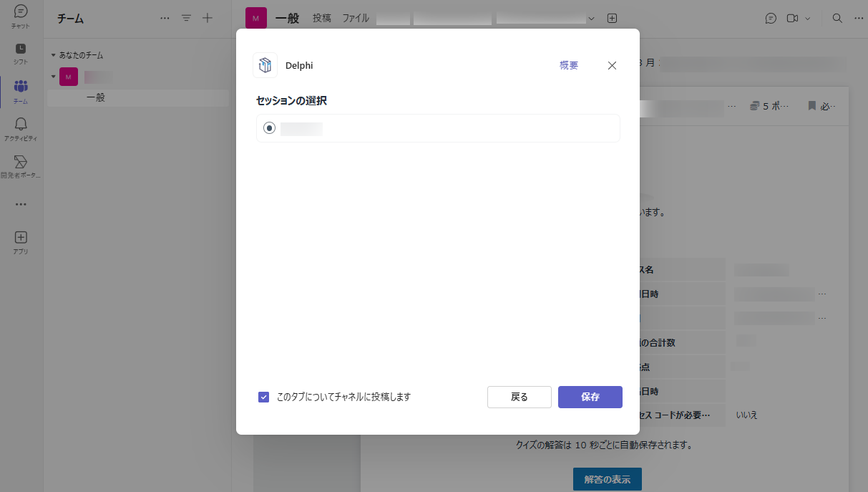
Task: Collapse the team M tree arrow
Action: [x=53, y=76]
